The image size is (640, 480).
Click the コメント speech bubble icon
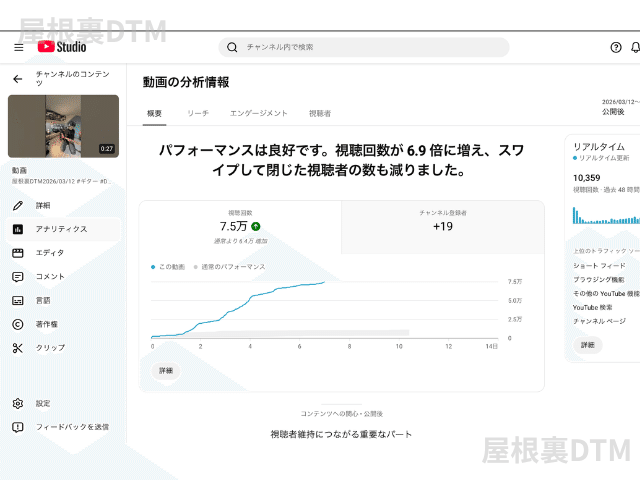tap(18, 277)
